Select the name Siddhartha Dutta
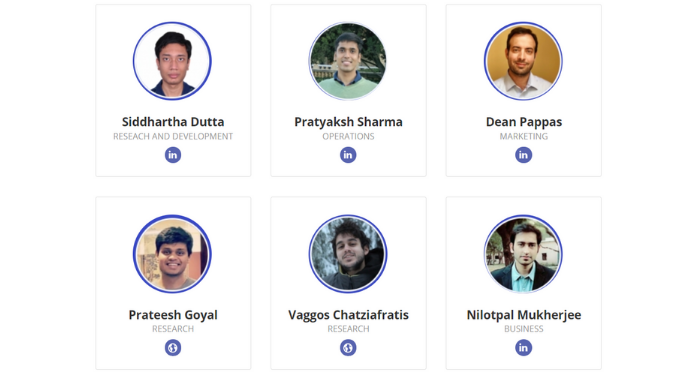This screenshot has height=375, width=700. pos(173,122)
